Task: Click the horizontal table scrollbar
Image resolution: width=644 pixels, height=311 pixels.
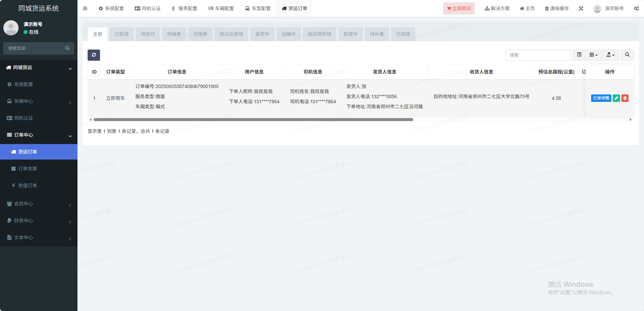Action: tap(253, 120)
